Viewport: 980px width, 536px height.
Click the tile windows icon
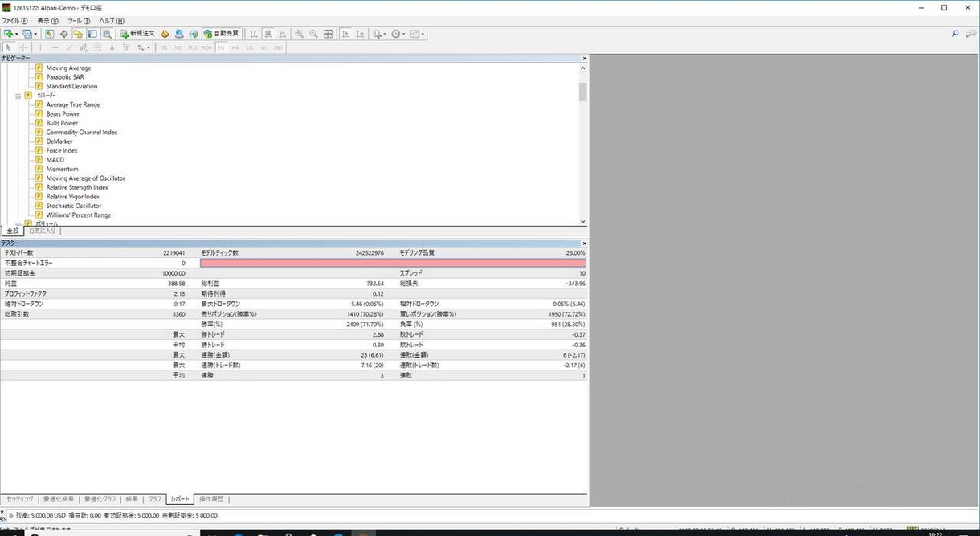coord(328,34)
